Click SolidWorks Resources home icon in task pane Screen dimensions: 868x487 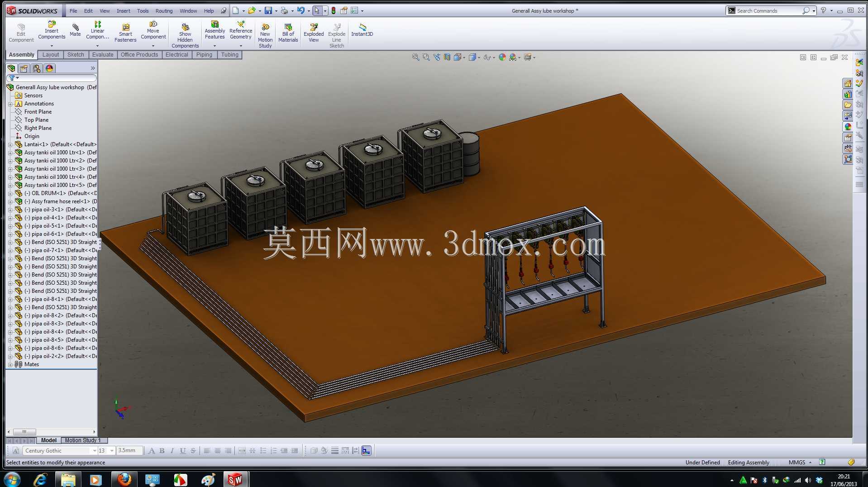click(x=847, y=83)
